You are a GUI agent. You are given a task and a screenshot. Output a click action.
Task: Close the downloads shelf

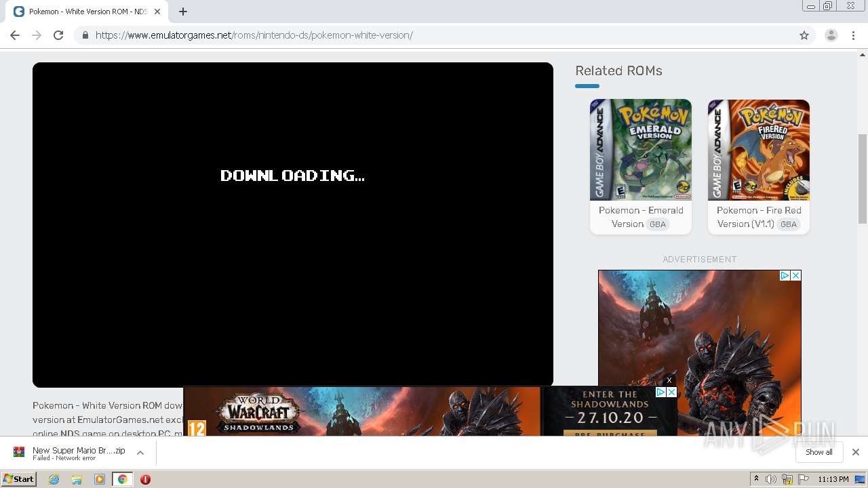pos(856,452)
